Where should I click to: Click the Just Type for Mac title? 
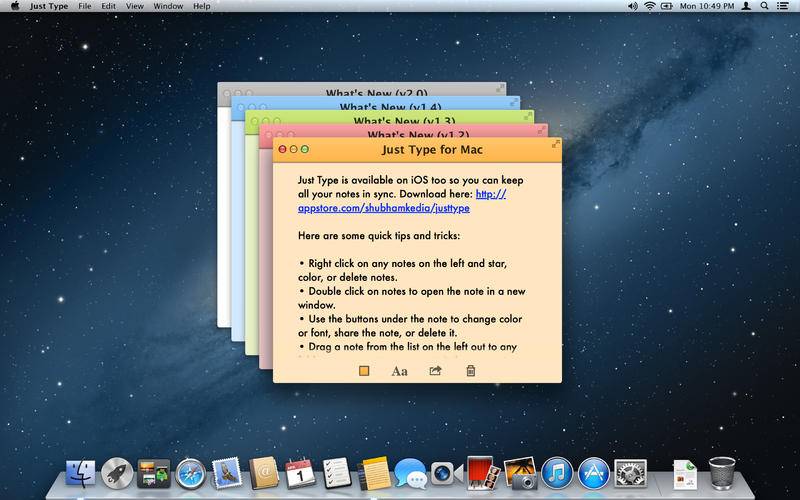(x=432, y=150)
